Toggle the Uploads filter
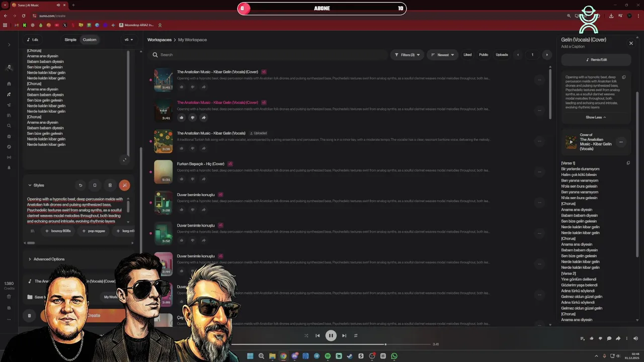644x362 pixels. (x=502, y=55)
